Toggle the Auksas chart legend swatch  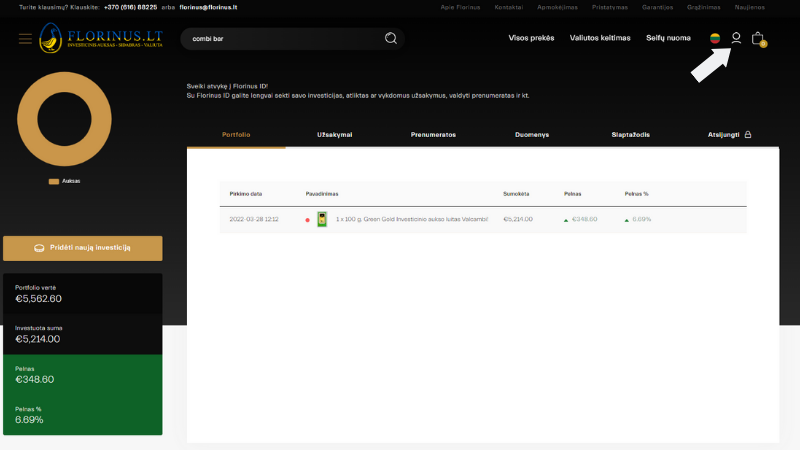point(54,181)
